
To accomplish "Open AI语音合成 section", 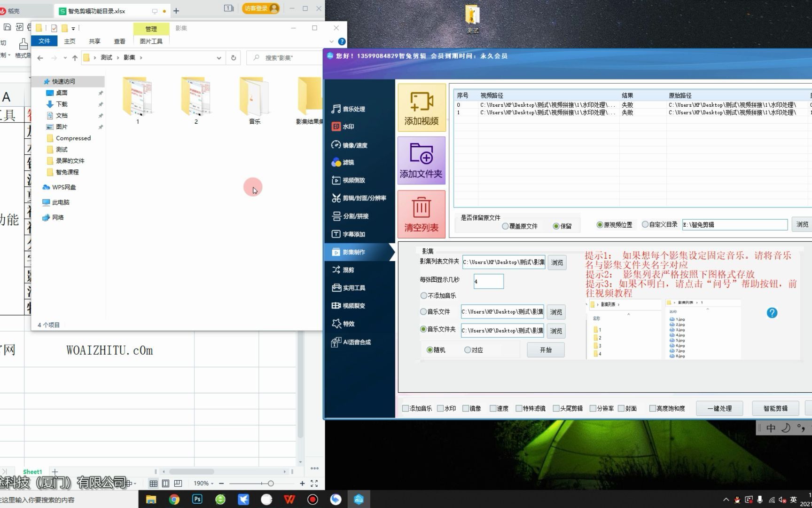I will 351,342.
